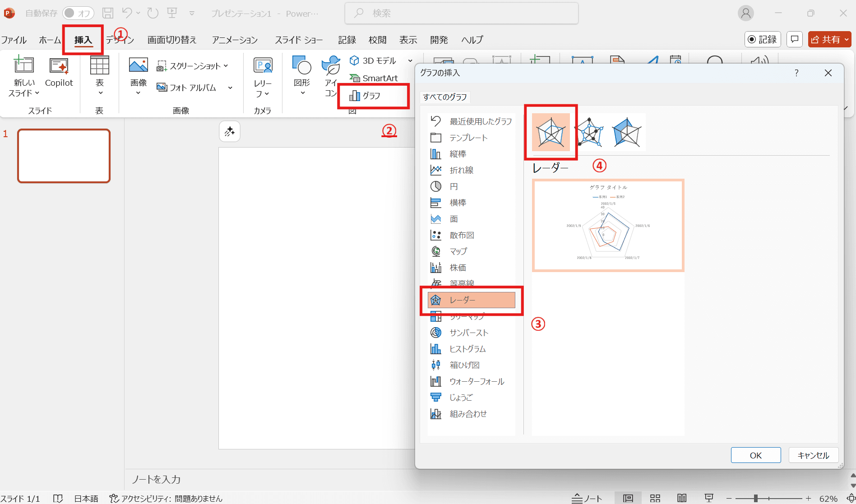
Task: Click the Record button at top right
Action: (x=762, y=40)
